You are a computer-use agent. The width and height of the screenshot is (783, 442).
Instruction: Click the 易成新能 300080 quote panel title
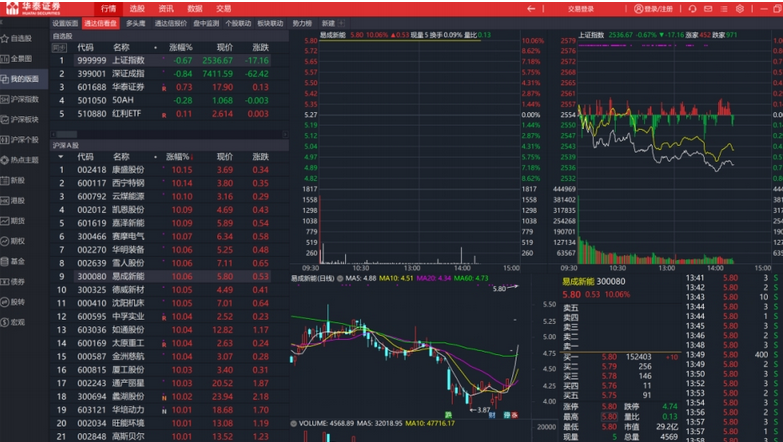pyautogui.click(x=593, y=282)
